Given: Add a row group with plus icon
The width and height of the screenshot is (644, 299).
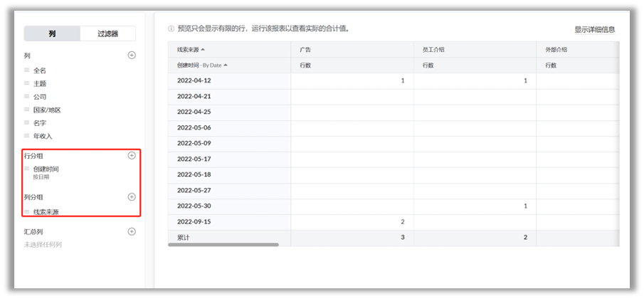Looking at the screenshot, I should pos(131,155).
